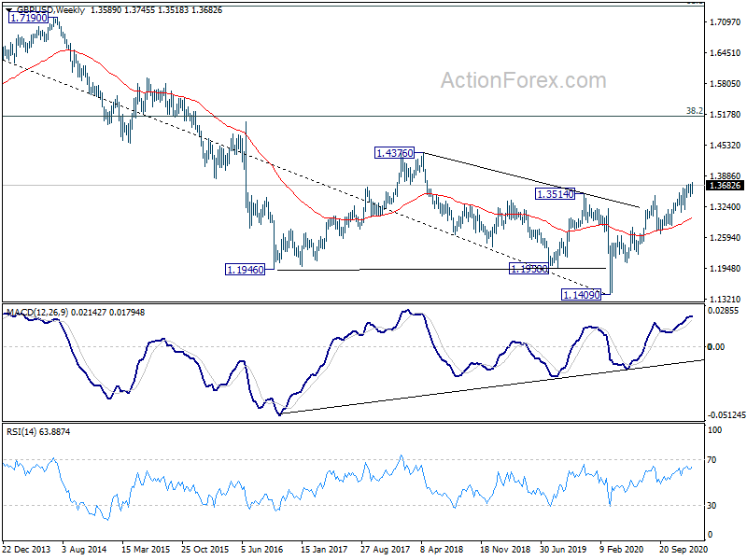Image resolution: width=747 pixels, height=560 pixels.
Task: Click the 38.2 Fibonacci level label
Action: (x=694, y=110)
